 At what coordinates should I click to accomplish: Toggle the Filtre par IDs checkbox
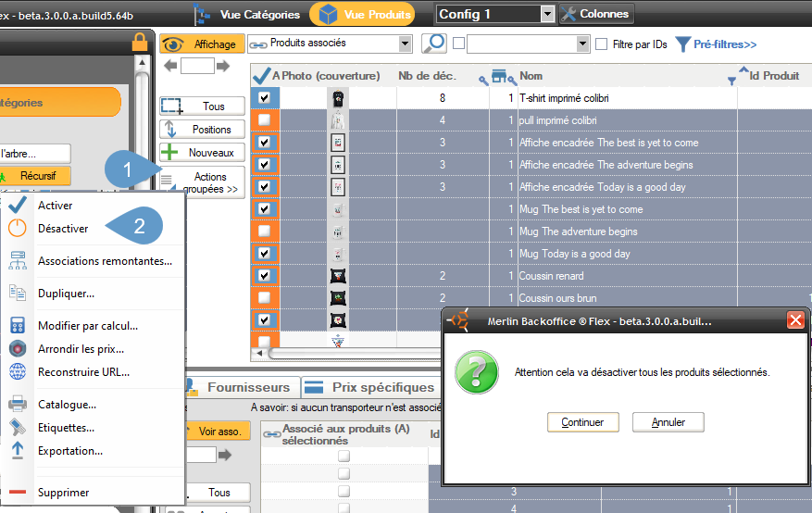coord(602,44)
